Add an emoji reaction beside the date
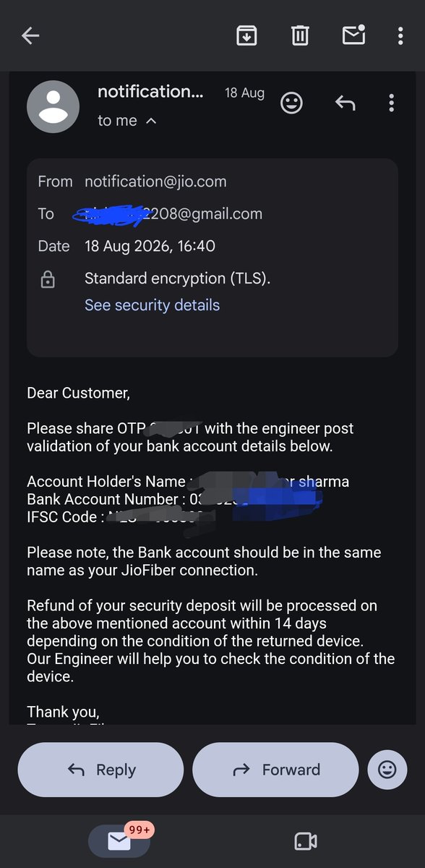Image resolution: width=425 pixels, height=868 pixels. click(291, 103)
